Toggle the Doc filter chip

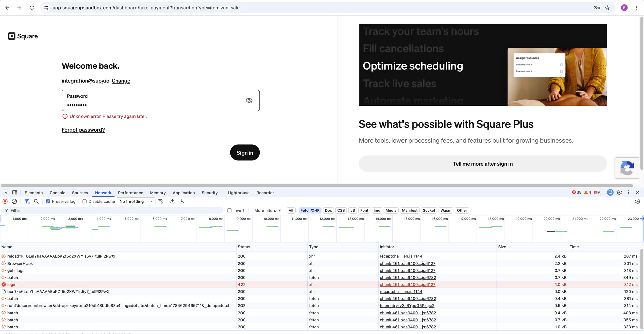328,210
